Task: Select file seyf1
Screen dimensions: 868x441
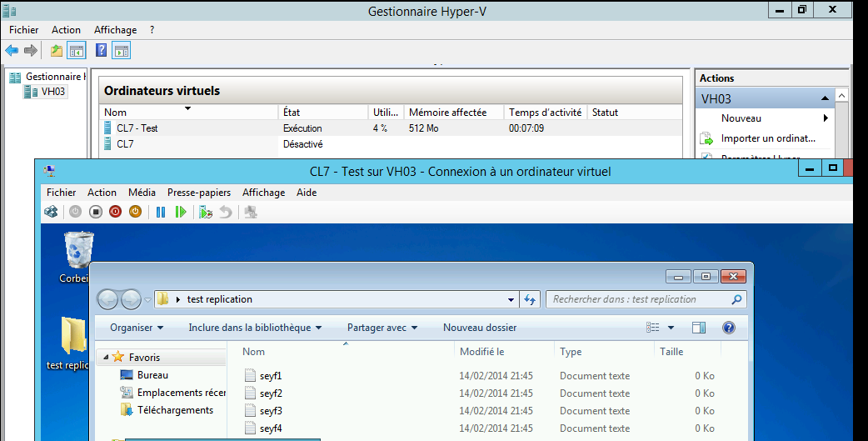Action: [263, 376]
